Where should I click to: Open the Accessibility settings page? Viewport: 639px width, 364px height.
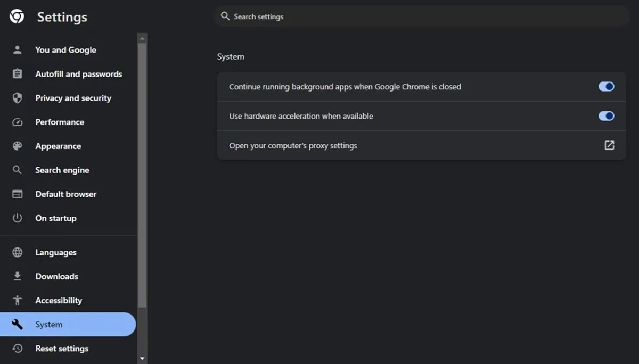click(x=68, y=301)
